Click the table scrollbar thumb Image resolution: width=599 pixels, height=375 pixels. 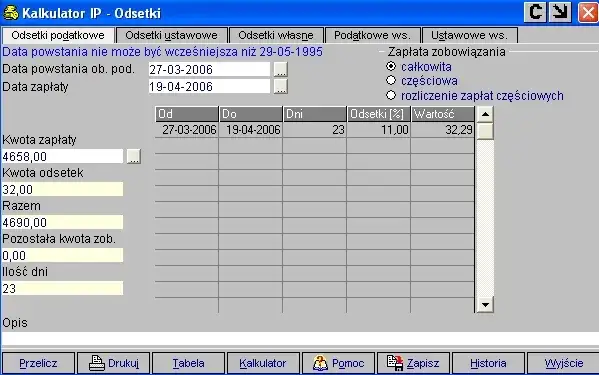pyautogui.click(x=485, y=131)
